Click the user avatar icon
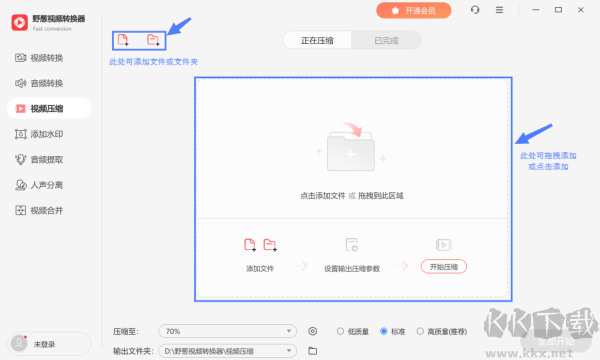Viewport: 600px width, 360px height. (x=19, y=344)
